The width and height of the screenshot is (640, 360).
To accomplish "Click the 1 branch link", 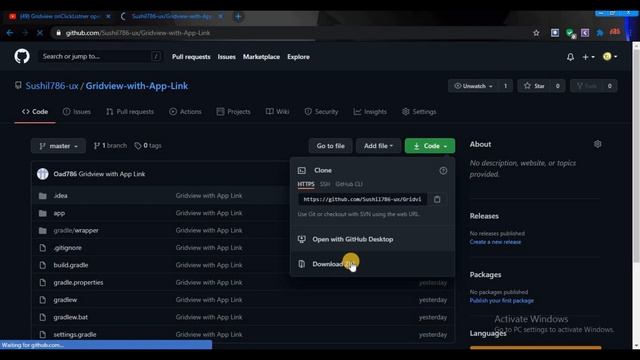I will (110, 146).
